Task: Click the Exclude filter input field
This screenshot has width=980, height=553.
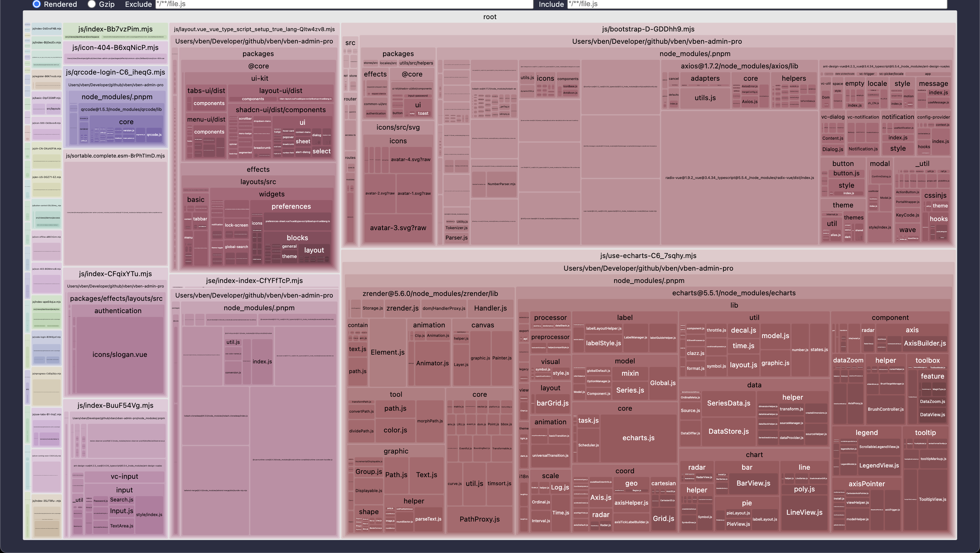Action: [344, 4]
